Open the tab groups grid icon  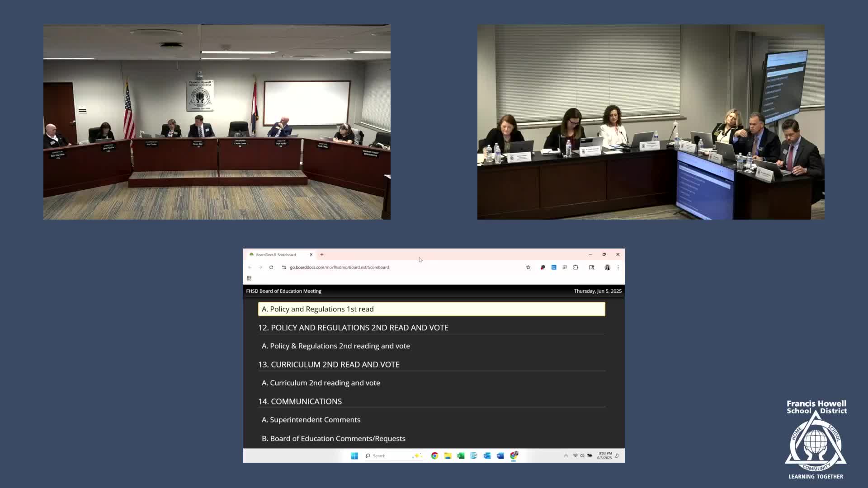point(249,278)
